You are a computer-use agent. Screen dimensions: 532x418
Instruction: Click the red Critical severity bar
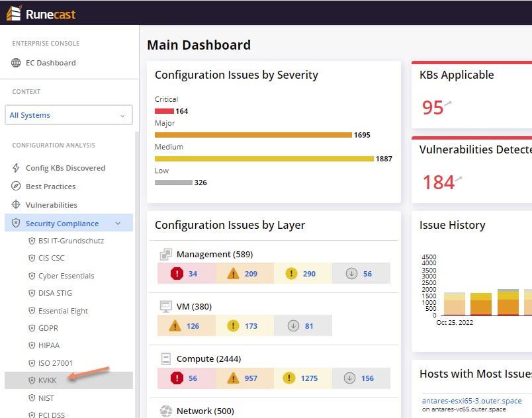coord(164,111)
